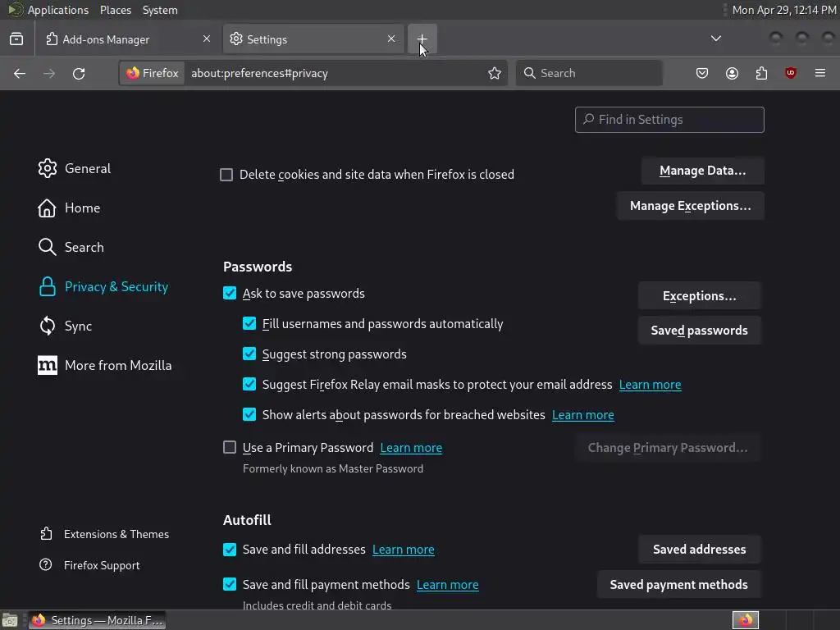Bookmark this page with the star icon
Viewport: 840px width, 630px height.
tap(495, 73)
